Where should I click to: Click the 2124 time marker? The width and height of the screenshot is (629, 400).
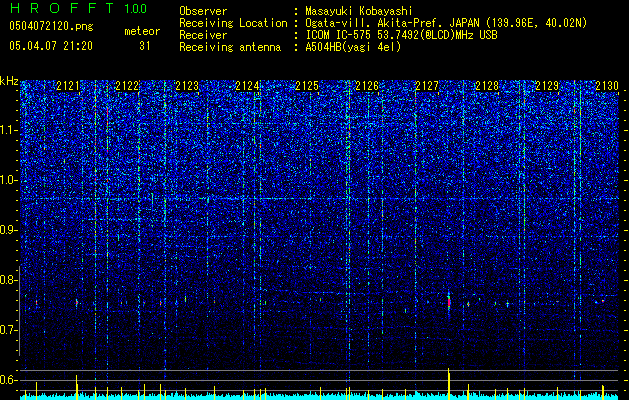[x=247, y=86]
